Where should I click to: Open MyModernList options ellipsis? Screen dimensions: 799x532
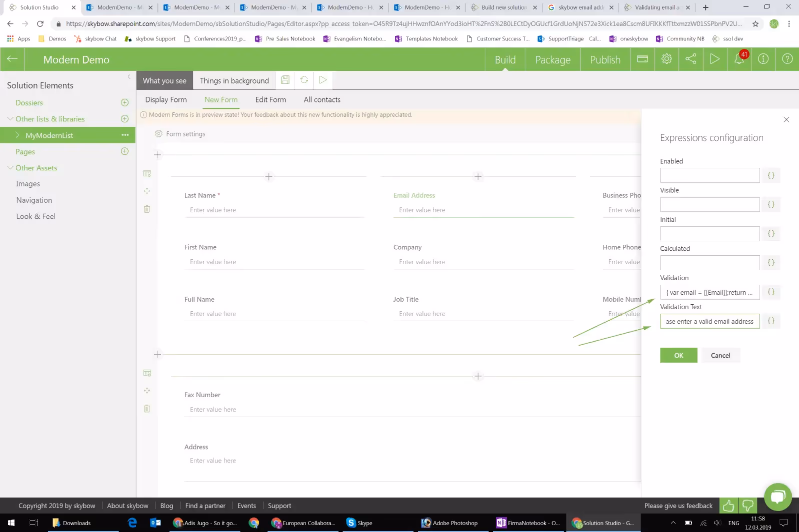[x=125, y=135]
